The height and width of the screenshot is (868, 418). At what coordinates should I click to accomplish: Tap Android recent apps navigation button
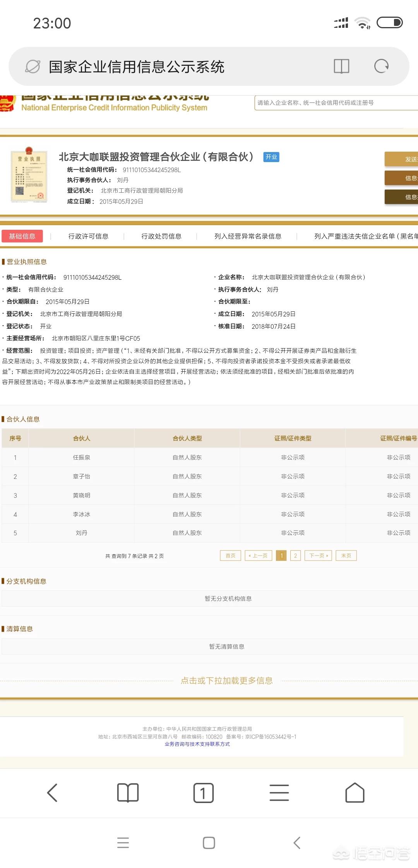coord(123,842)
